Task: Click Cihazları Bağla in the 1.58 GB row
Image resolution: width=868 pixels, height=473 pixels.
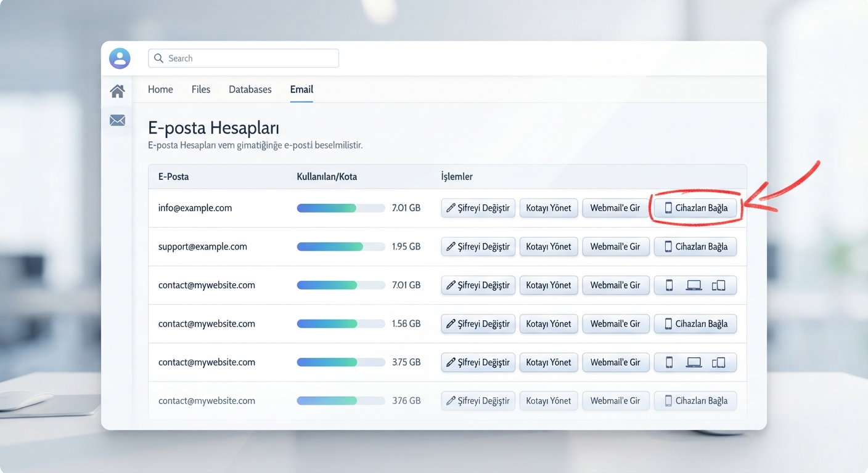Action: click(695, 324)
